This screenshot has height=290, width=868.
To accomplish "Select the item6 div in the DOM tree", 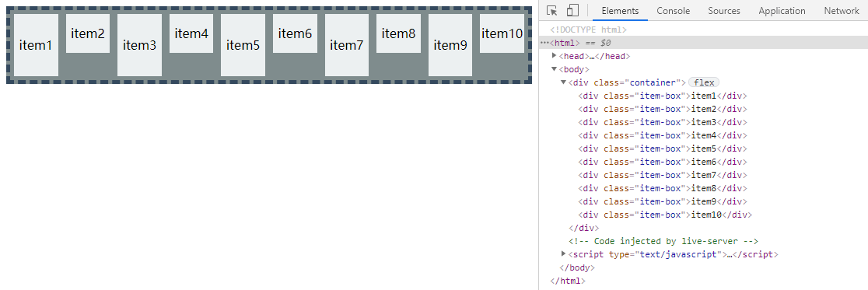I will tap(662, 162).
